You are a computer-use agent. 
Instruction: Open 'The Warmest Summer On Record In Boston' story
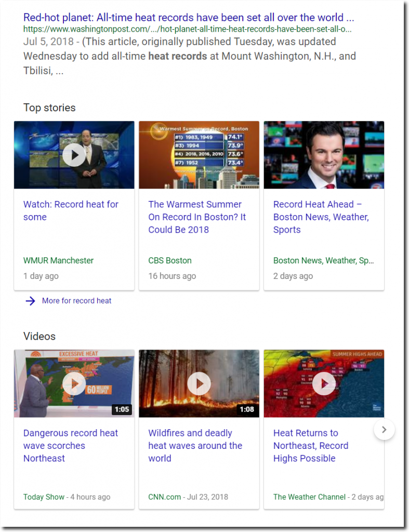pos(197,217)
